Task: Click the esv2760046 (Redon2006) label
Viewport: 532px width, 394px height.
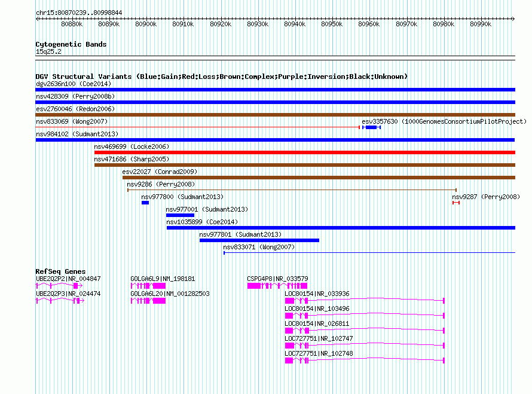Action: pos(75,109)
